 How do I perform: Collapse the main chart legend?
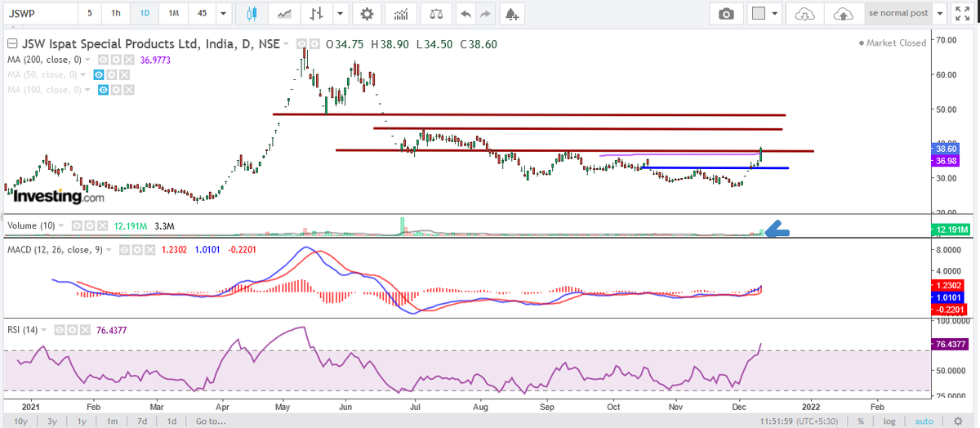[11, 44]
